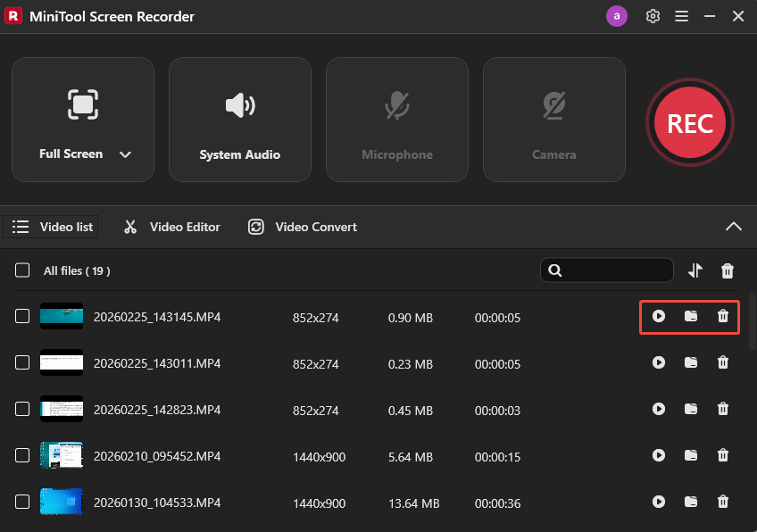
Task: Open the Full Screen capture dropdown
Action: point(125,154)
